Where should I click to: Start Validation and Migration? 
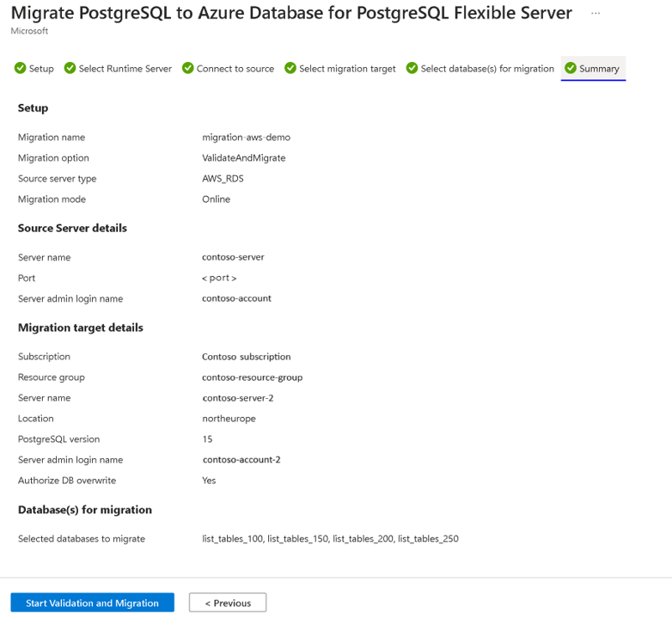[x=92, y=603]
